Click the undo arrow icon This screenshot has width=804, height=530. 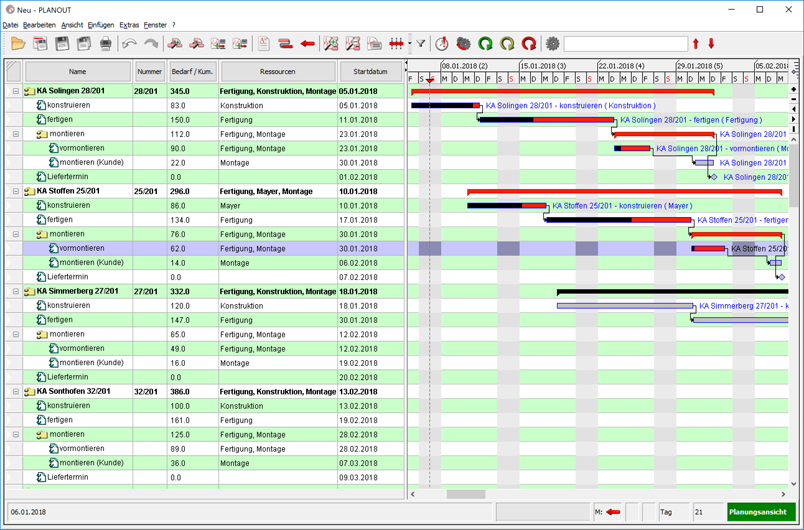point(129,44)
